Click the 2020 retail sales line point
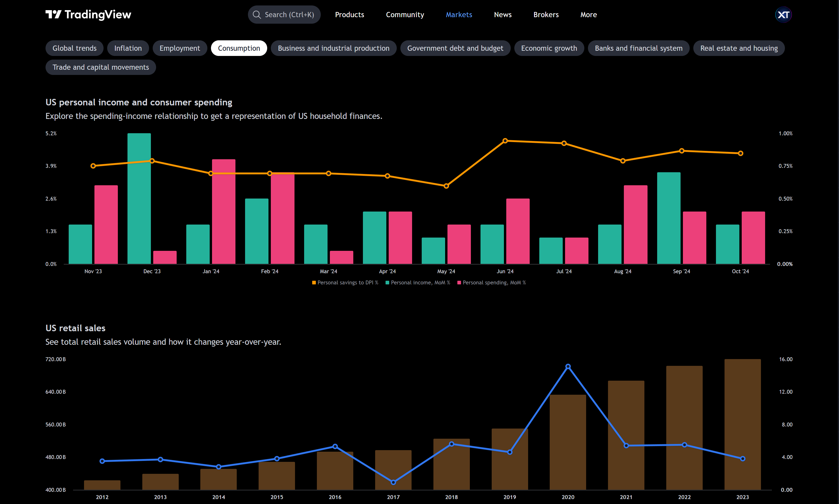The width and height of the screenshot is (839, 504). [x=568, y=366]
